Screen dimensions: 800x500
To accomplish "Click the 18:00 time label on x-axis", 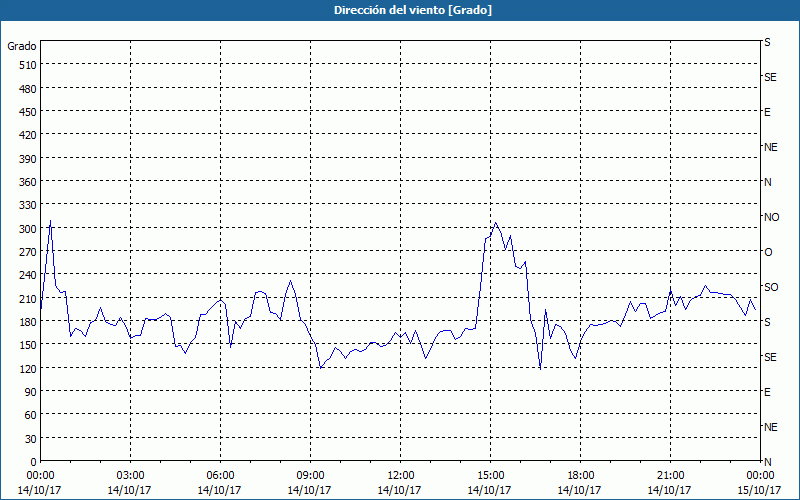I will click(581, 476).
